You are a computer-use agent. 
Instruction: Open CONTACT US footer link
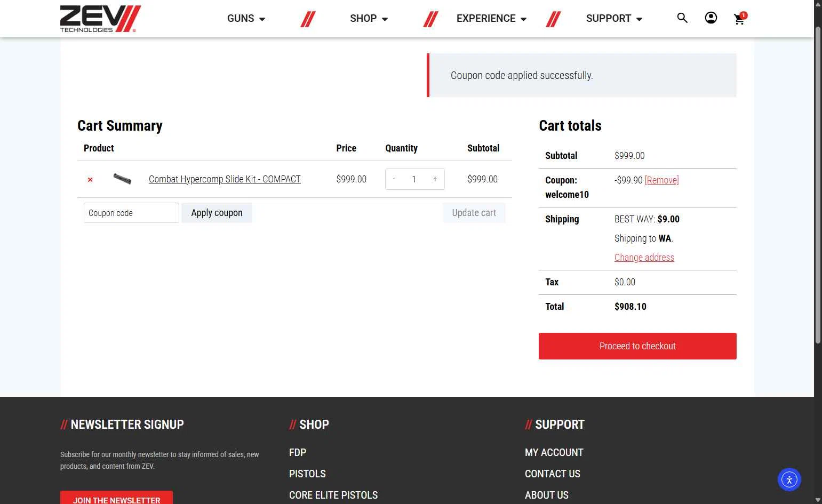(x=553, y=474)
